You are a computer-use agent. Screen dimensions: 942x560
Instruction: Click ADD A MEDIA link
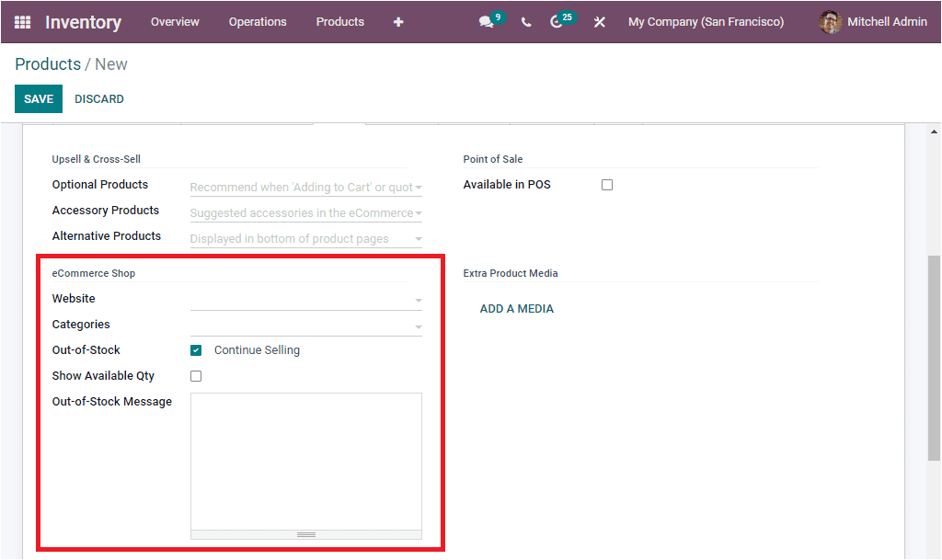(516, 308)
